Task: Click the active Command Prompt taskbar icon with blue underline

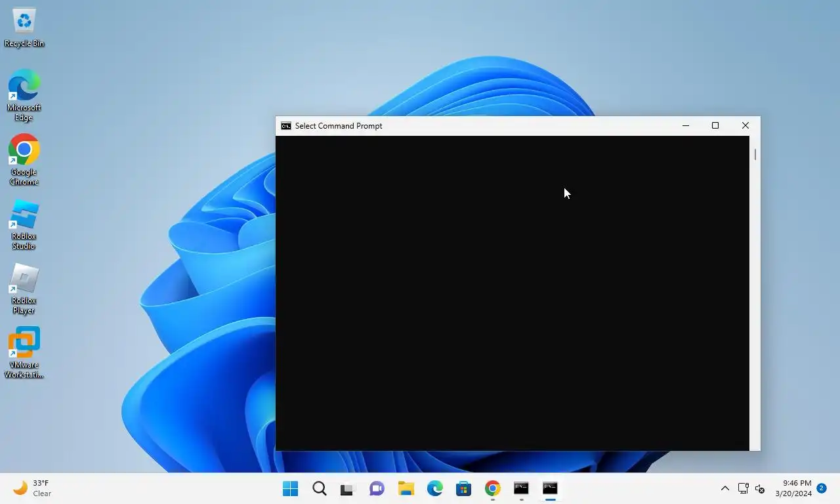Action: [x=550, y=488]
